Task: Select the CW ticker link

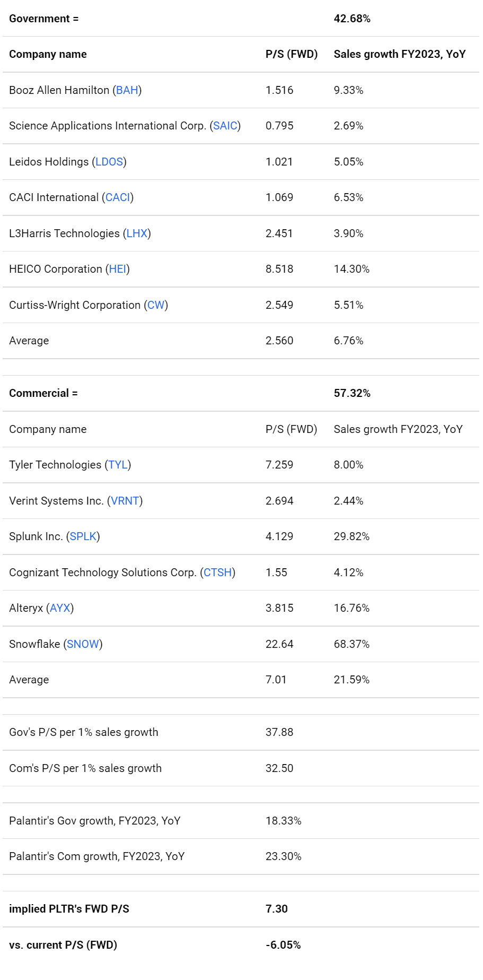Action: pyautogui.click(x=156, y=305)
